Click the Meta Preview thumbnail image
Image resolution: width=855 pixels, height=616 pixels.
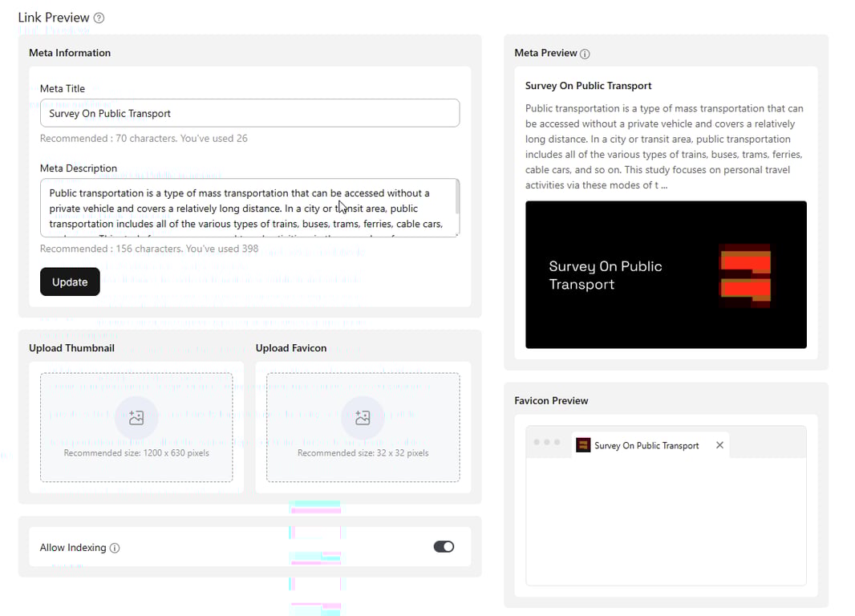(x=666, y=275)
